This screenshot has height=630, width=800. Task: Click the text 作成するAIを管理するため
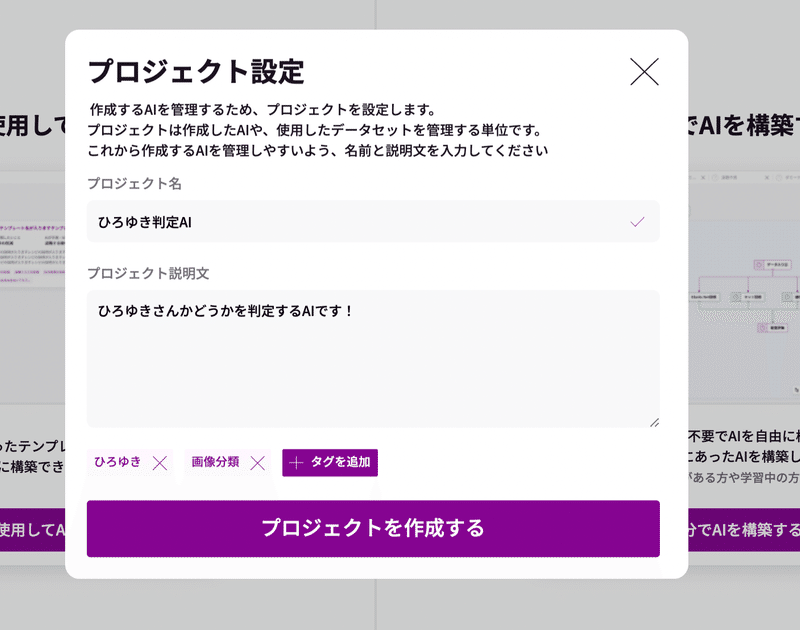click(172, 110)
